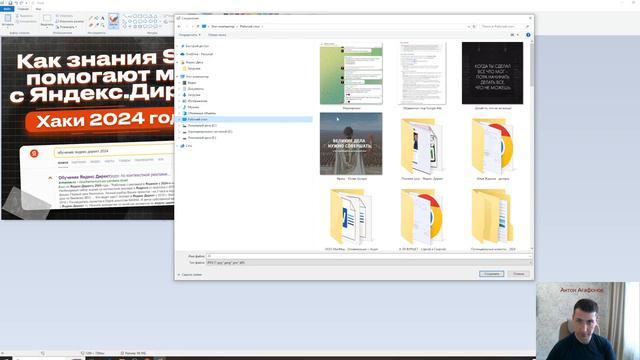Select the Fill with color bucket tool
Image resolution: width=640 pixels, height=360 pixels.
click(97, 18)
